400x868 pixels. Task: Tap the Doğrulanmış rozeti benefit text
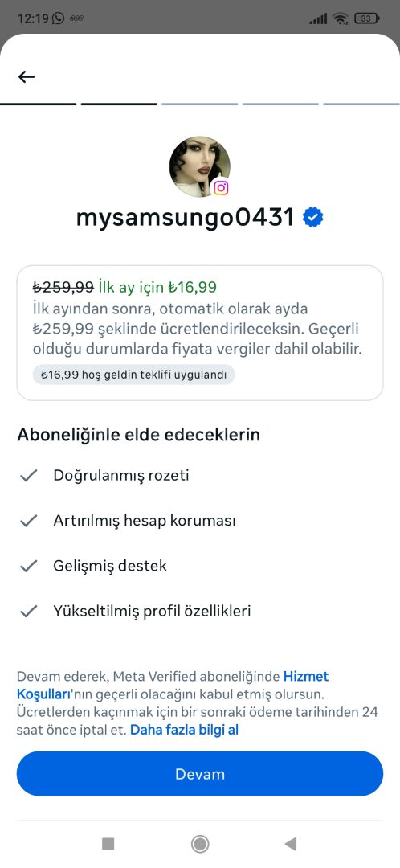pos(121,476)
